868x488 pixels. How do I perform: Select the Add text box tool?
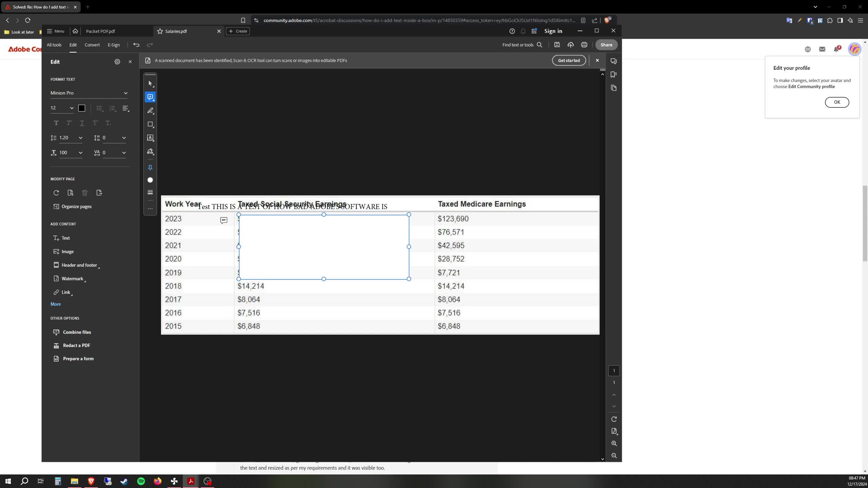click(x=150, y=138)
